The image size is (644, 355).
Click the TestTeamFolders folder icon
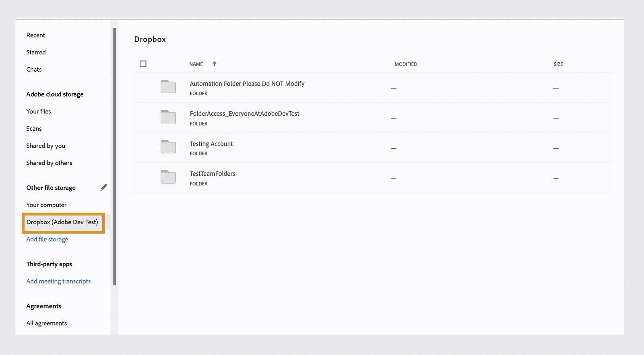coord(168,177)
